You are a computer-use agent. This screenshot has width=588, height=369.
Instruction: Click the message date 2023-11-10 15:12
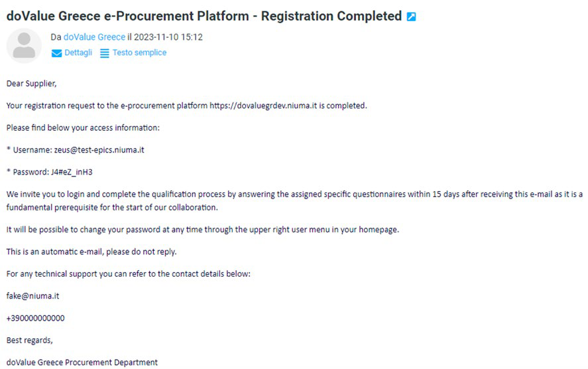[168, 37]
